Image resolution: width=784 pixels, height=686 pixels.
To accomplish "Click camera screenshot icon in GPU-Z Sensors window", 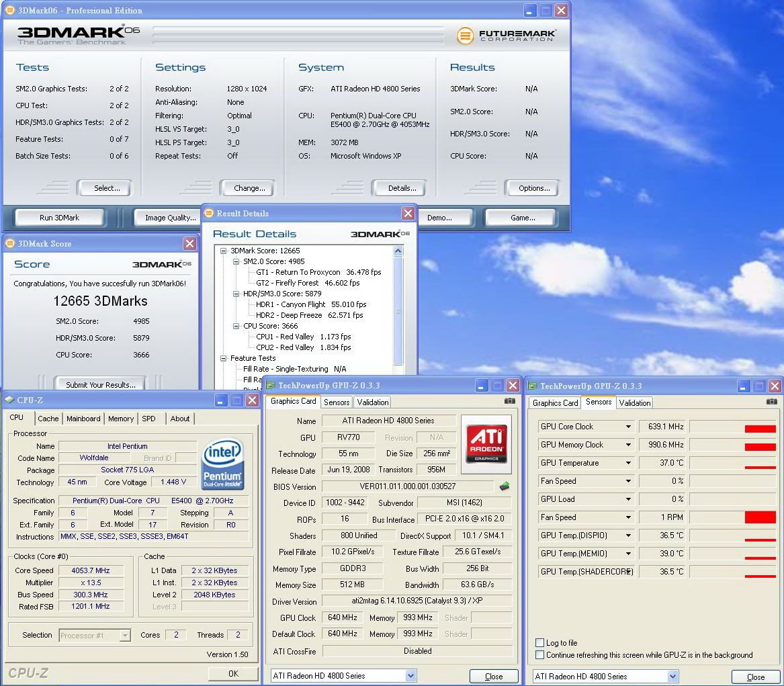I will (x=771, y=402).
